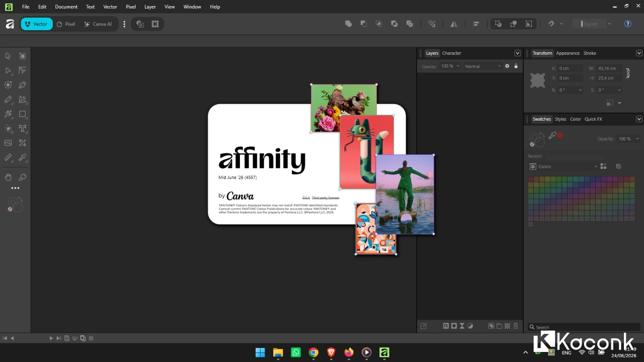Click the boolean Subtract operation icon
644x362 pixels.
364,24
